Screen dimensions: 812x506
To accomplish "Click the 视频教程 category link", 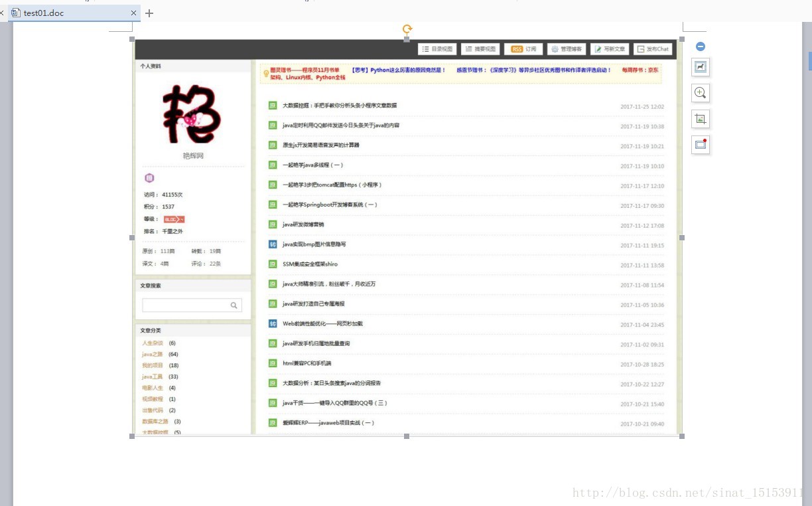I will click(x=153, y=399).
